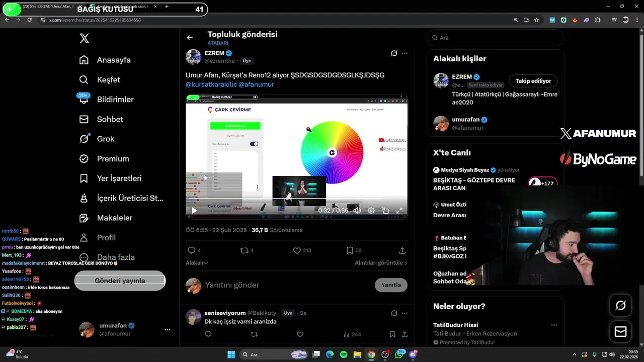Click the Chrome address bar URL

95,20
